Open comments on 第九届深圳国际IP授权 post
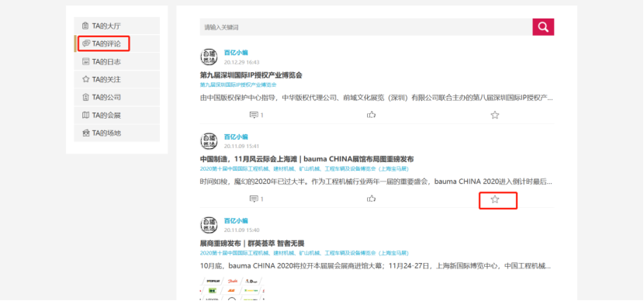Viewport: 644px width, 301px height. [x=256, y=116]
